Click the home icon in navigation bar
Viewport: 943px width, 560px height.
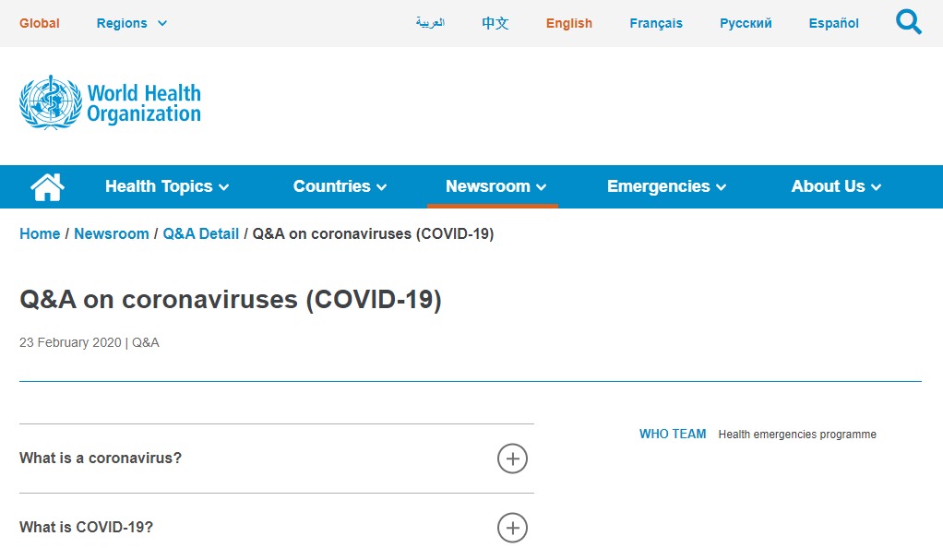tap(47, 186)
